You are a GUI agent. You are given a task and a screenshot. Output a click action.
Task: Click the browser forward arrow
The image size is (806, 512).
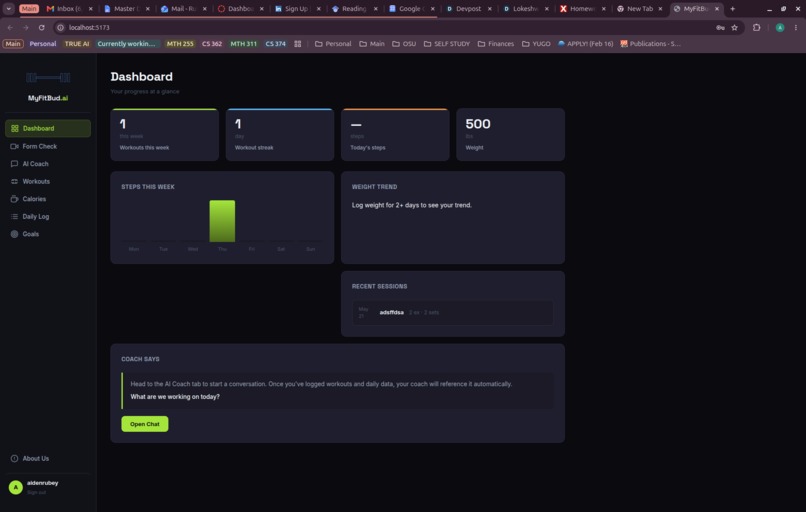pos(26,28)
